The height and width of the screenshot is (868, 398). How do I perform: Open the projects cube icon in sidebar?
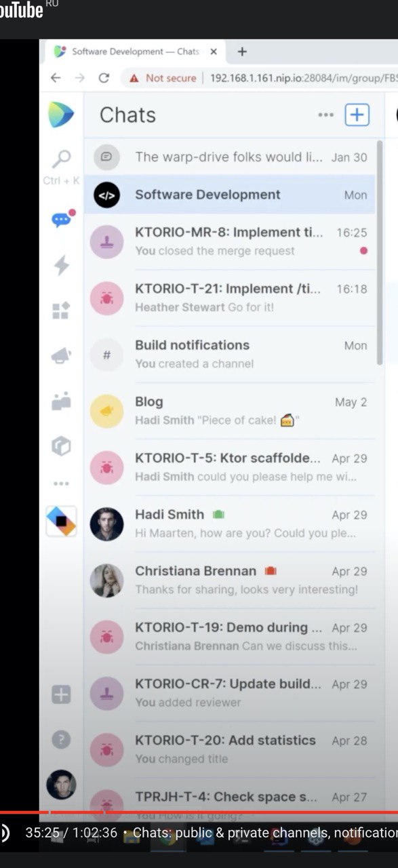pos(61,446)
